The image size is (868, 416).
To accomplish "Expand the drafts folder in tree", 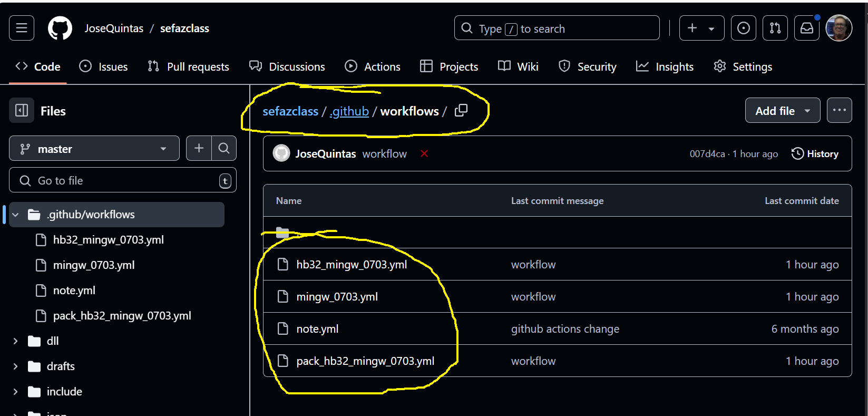I will [15, 366].
